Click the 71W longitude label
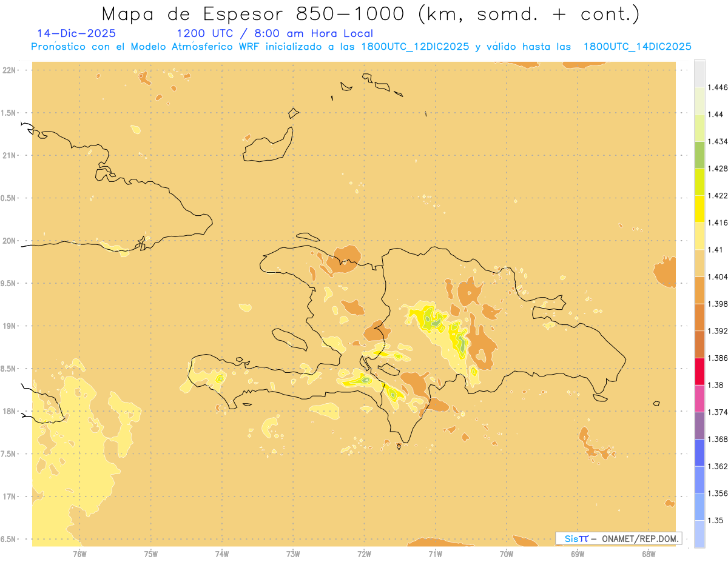This screenshot has width=728, height=562. pos(435,554)
